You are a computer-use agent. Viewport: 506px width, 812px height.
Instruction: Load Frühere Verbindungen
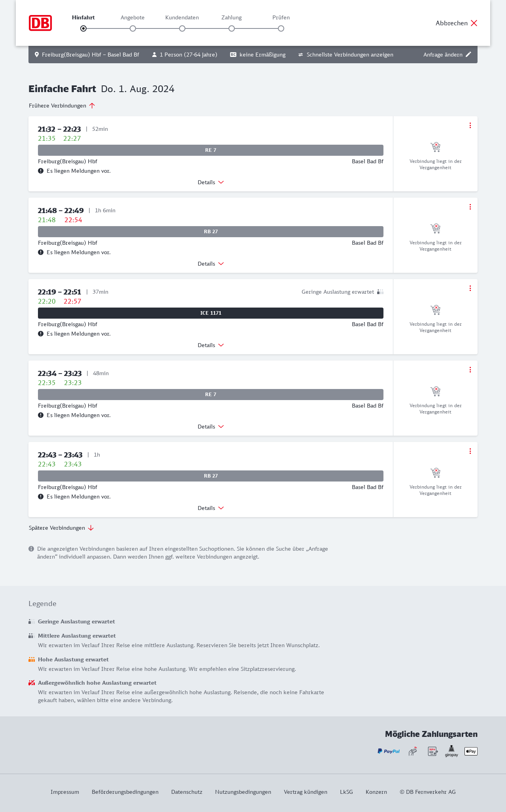[x=62, y=106]
